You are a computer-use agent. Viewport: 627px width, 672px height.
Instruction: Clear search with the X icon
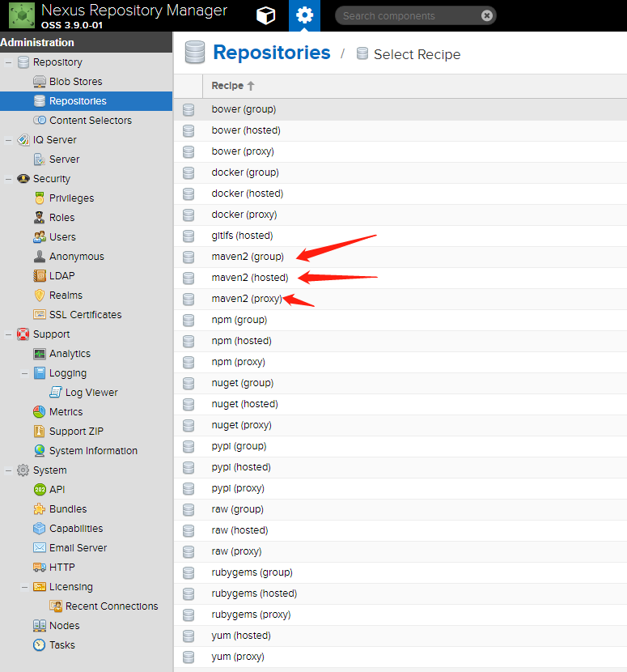pyautogui.click(x=486, y=16)
